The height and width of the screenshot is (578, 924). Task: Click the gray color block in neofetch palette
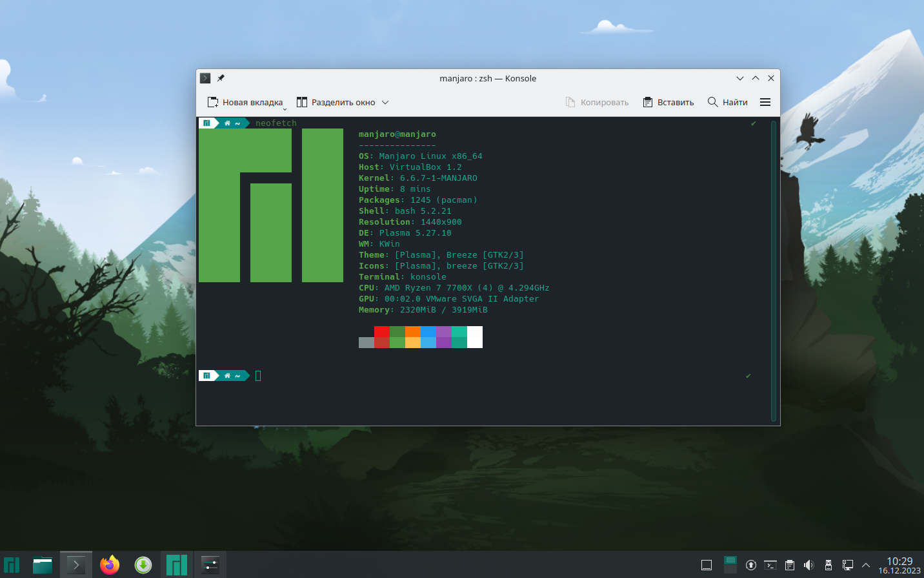tap(367, 342)
